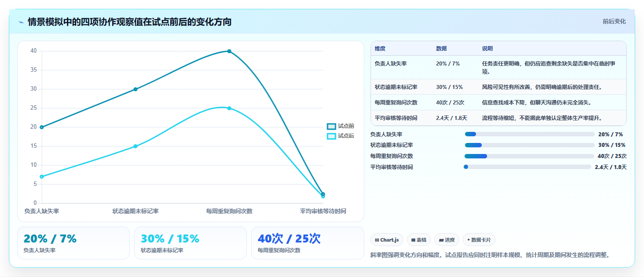Image resolution: width=644 pixels, height=277 pixels.
Task: Click the note starting 信息查找成本下降
Action: [537, 103]
